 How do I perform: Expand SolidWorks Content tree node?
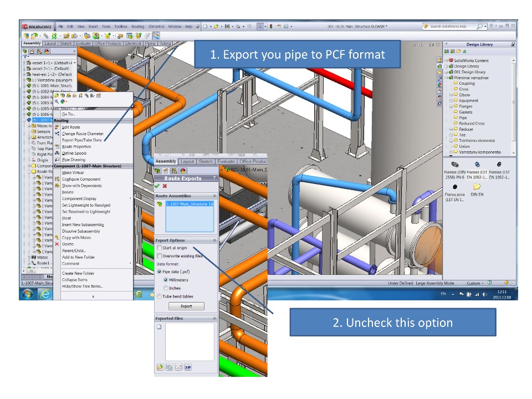[447, 61]
